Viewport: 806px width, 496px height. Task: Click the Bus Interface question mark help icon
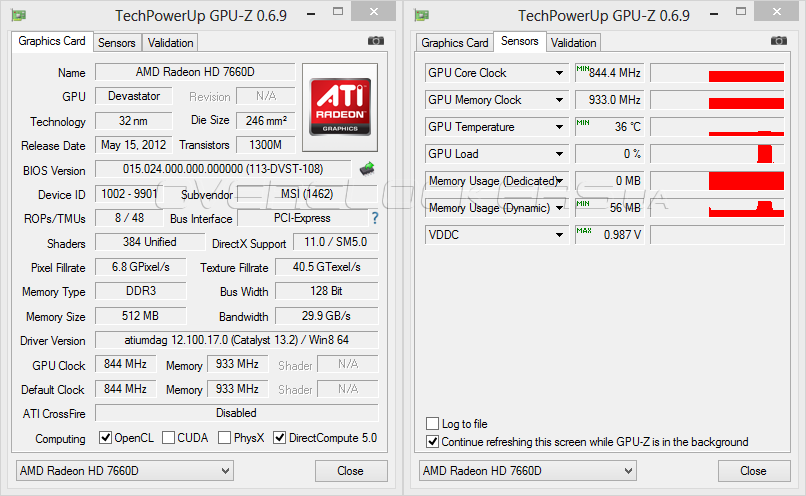click(x=375, y=218)
